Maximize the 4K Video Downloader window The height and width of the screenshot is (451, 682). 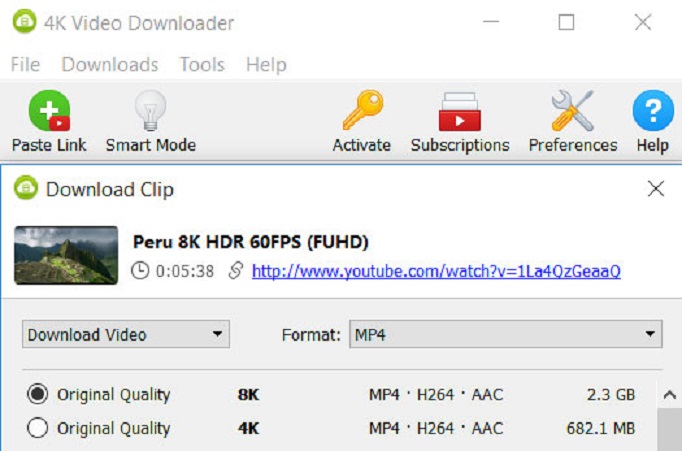(x=566, y=22)
